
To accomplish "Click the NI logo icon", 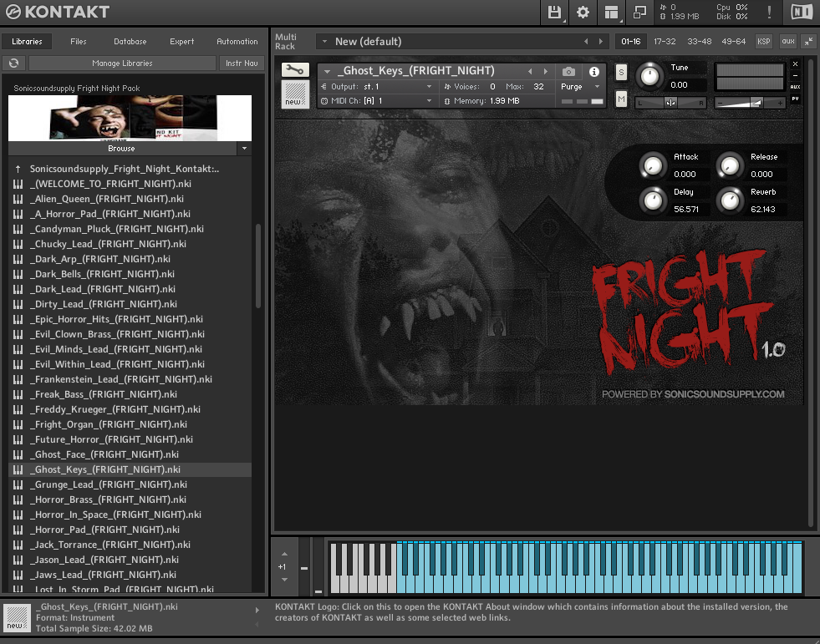I will point(802,12).
